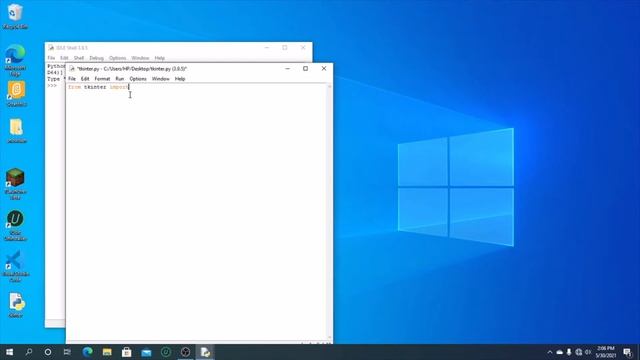Maximize the tkinter.py editor window
This screenshot has width=640, height=360.
pos(305,69)
